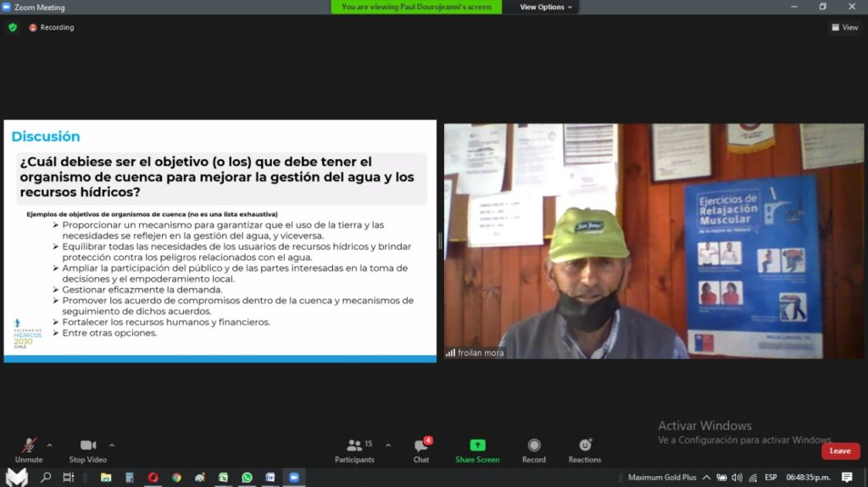
Task: Open WhatsApp from the taskbar
Action: click(247, 478)
